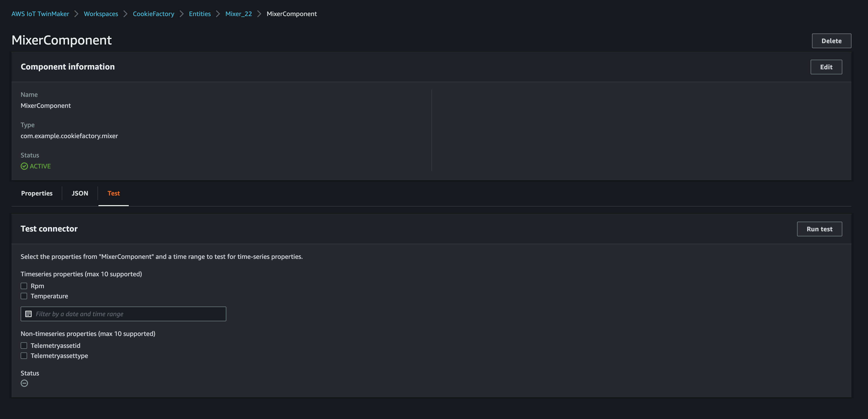Check the Telemetryassetid property
Image resolution: width=868 pixels, height=419 pixels.
click(24, 346)
